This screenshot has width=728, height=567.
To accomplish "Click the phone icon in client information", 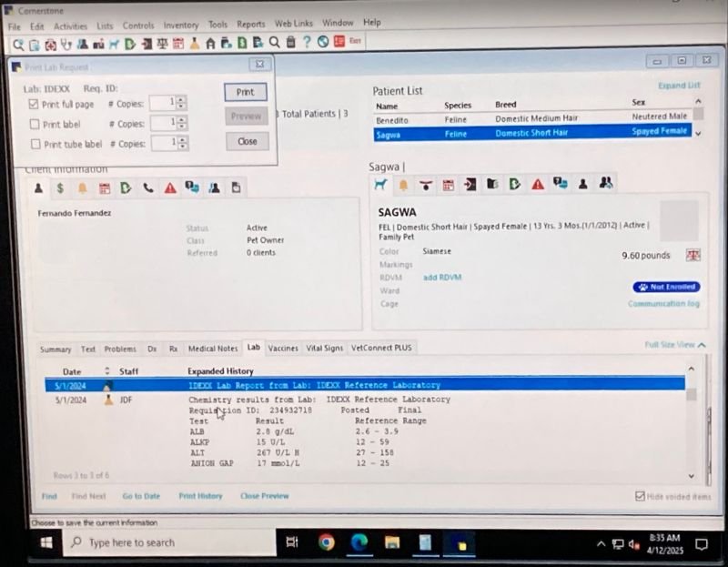I will coord(148,188).
